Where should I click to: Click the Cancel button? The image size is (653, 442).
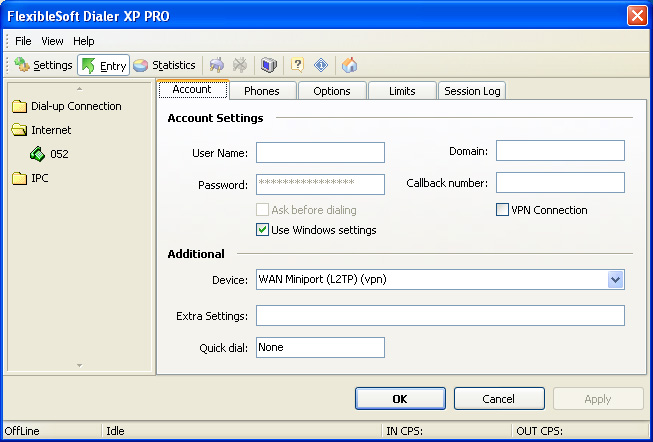[x=499, y=399]
